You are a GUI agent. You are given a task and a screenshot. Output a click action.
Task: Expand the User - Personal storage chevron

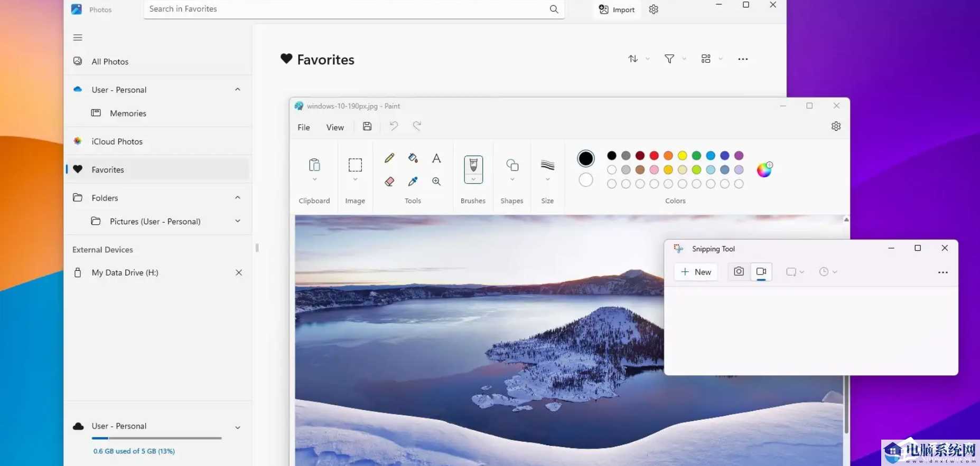point(238,427)
